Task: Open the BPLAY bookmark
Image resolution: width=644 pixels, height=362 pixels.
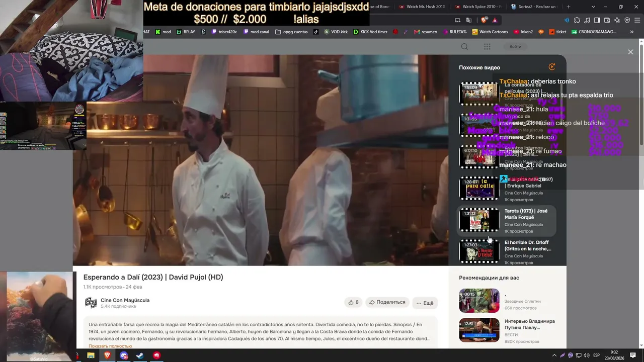Action: (186, 32)
